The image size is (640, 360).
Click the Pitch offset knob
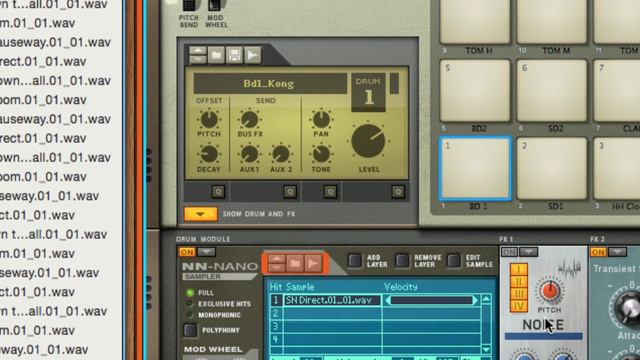[x=209, y=120]
